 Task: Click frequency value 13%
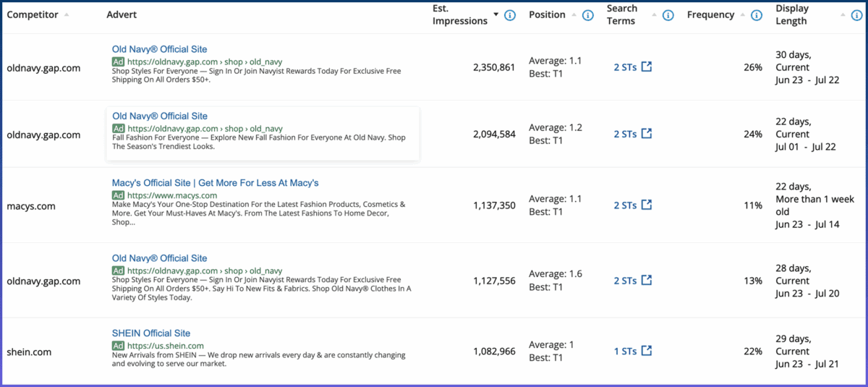click(x=752, y=280)
